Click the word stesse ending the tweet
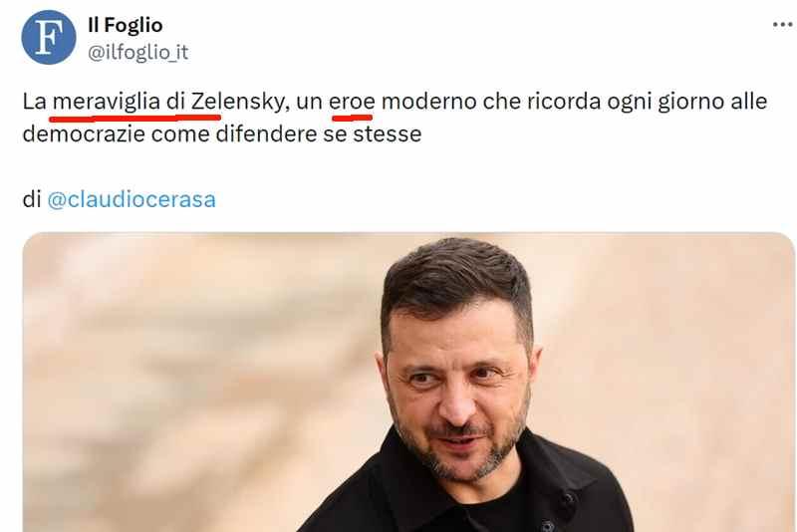 coord(388,134)
